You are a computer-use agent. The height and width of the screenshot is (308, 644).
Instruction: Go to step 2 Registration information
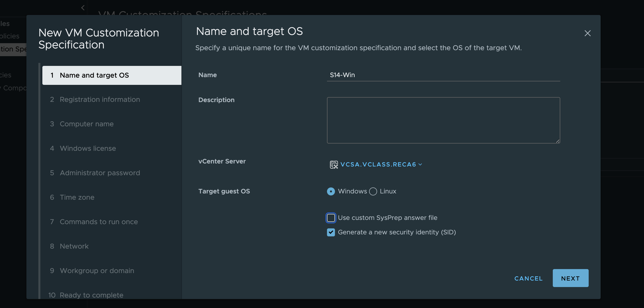(99, 99)
